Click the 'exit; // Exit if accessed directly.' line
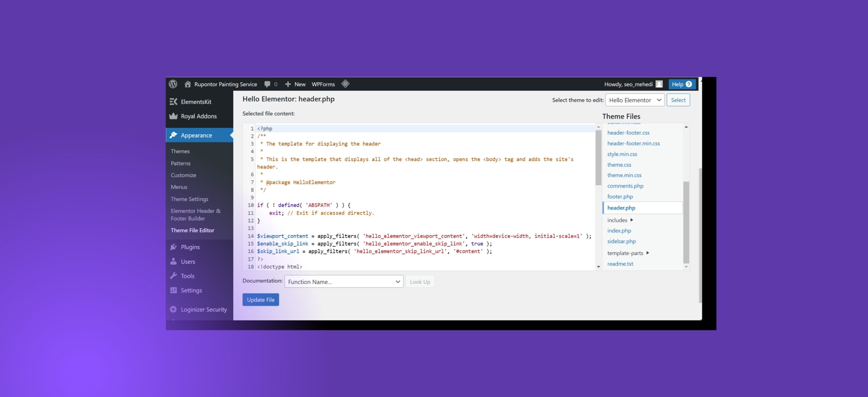 point(321,213)
